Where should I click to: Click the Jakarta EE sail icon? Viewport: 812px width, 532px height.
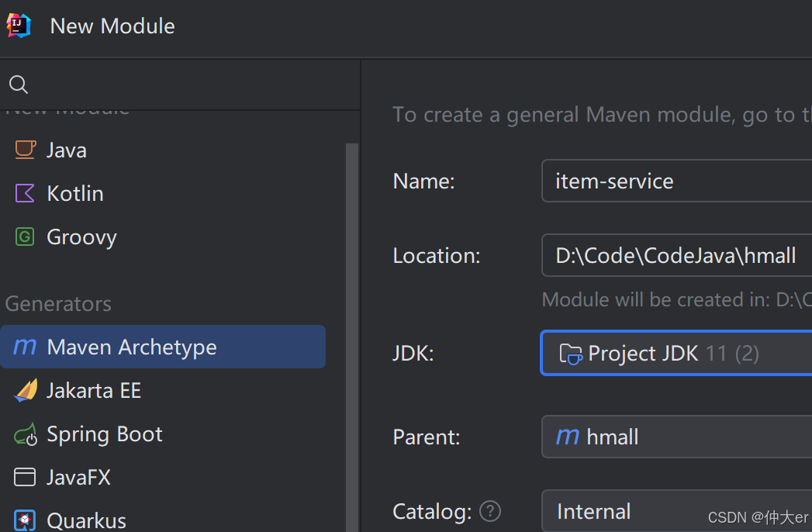[26, 390]
